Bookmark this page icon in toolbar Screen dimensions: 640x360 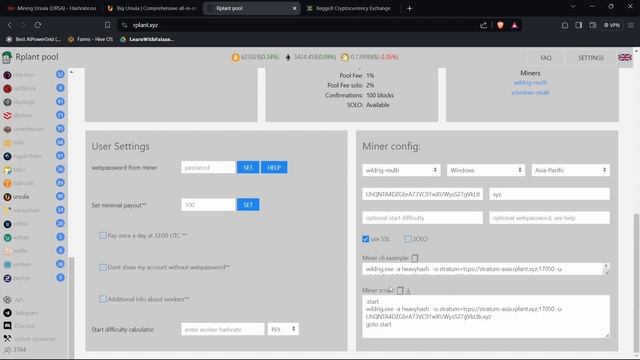107,25
